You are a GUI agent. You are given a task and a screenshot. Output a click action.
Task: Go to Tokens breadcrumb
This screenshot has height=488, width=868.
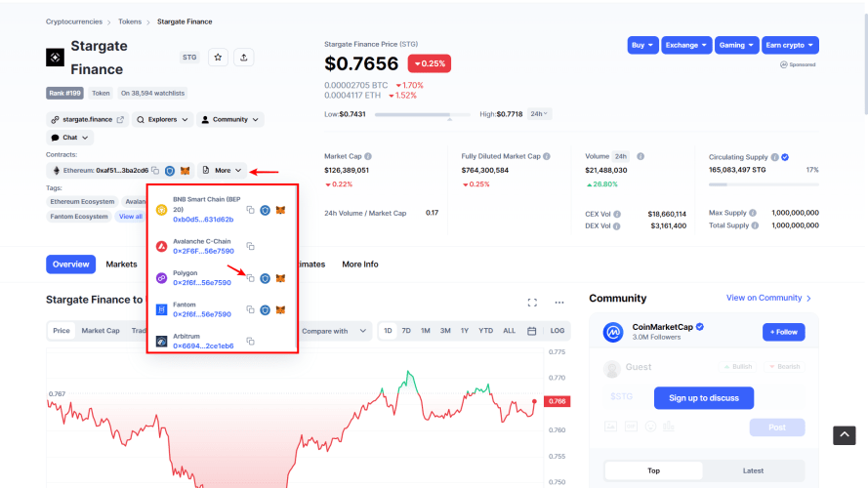click(x=130, y=21)
